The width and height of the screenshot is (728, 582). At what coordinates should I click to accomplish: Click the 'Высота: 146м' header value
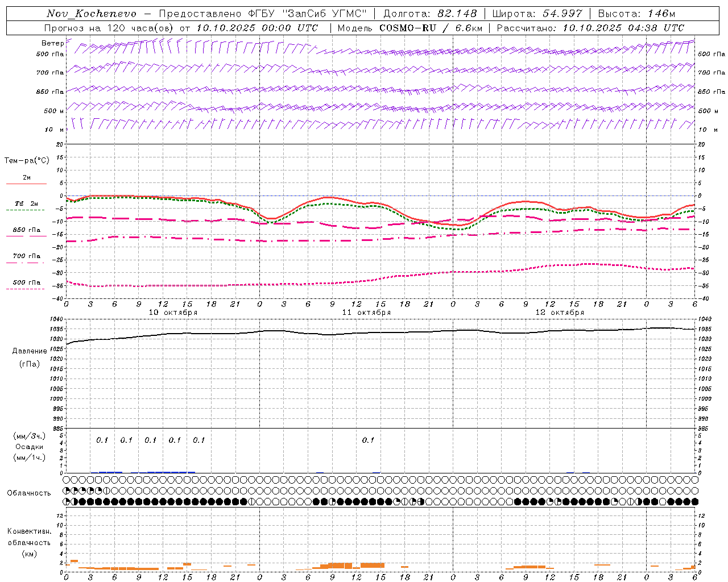(x=636, y=14)
